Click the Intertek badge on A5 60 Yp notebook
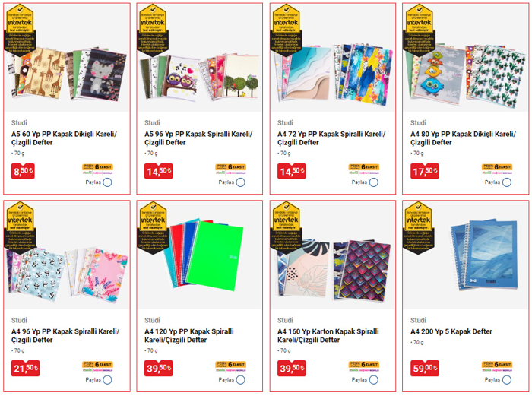Screen dimensions: 532x396 tap(20, 30)
